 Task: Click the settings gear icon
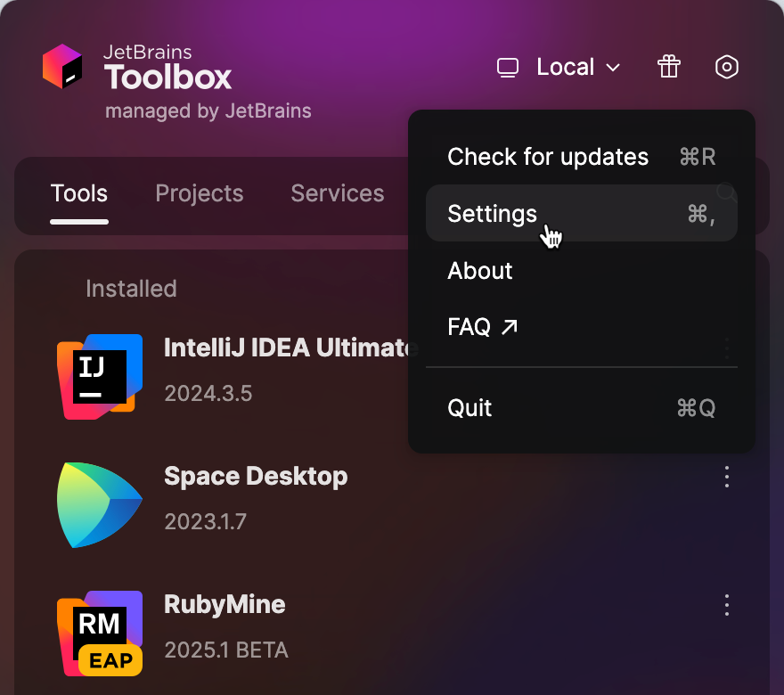(727, 67)
